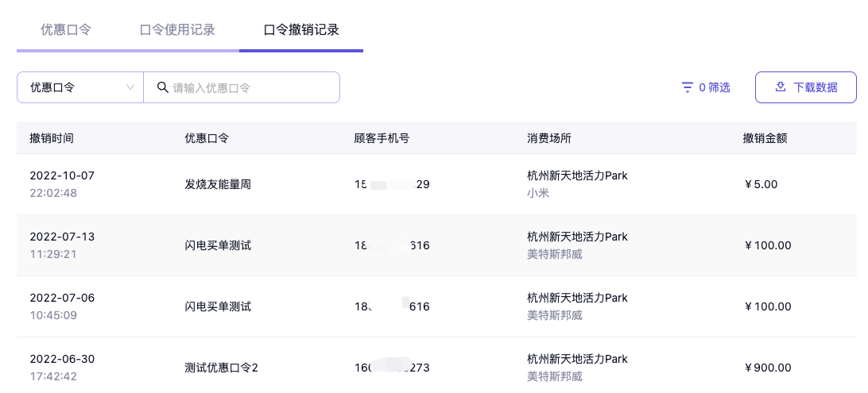
Task: Select the 口令撤销记录 tab
Action: point(301,30)
